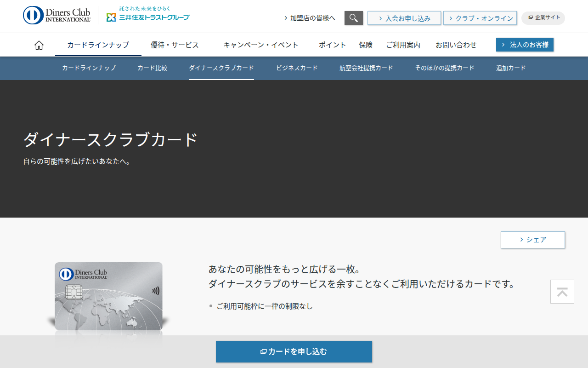This screenshot has width=588, height=368.
Task: Expand the キャンペーン・イベント navigation menu
Action: [x=260, y=44]
